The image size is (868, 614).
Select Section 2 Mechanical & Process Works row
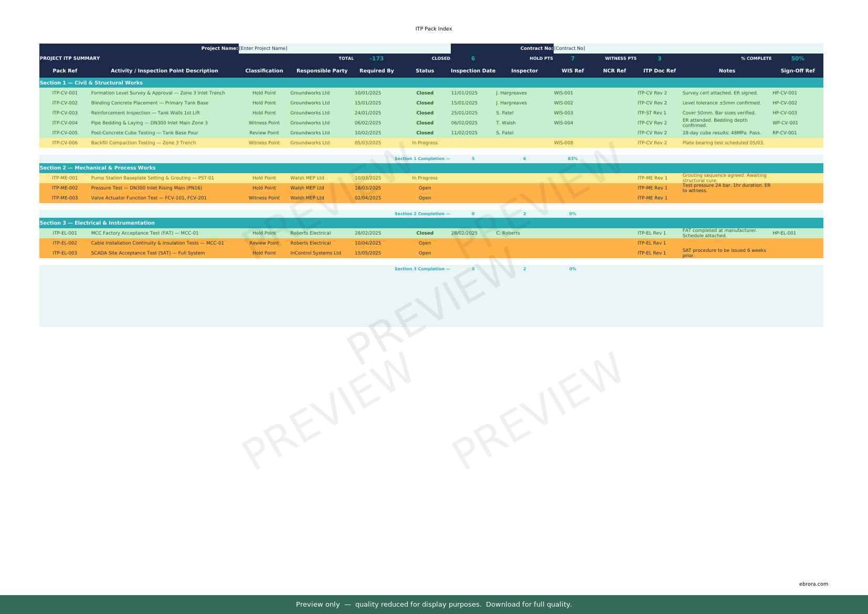(x=98, y=168)
